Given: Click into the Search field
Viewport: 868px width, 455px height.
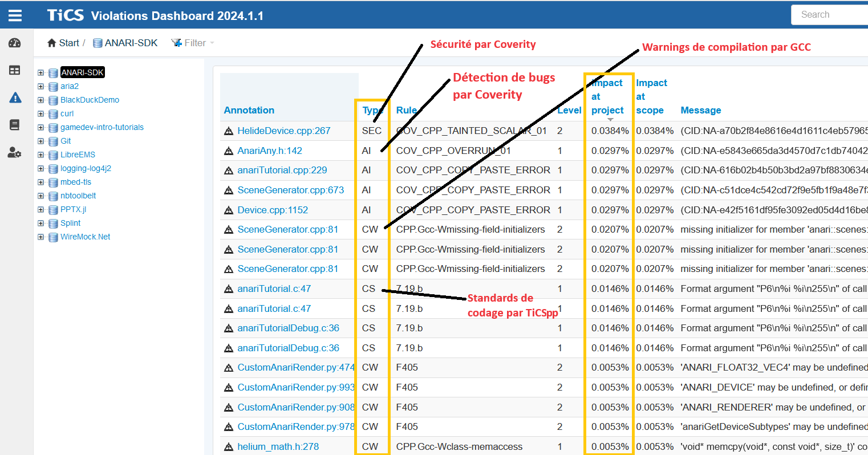Looking at the screenshot, I should click(x=829, y=15).
